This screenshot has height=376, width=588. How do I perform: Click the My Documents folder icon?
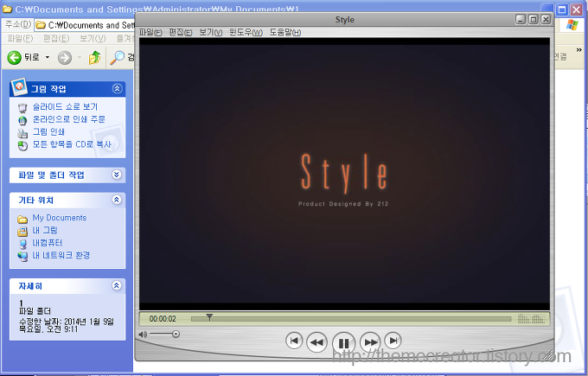click(22, 219)
